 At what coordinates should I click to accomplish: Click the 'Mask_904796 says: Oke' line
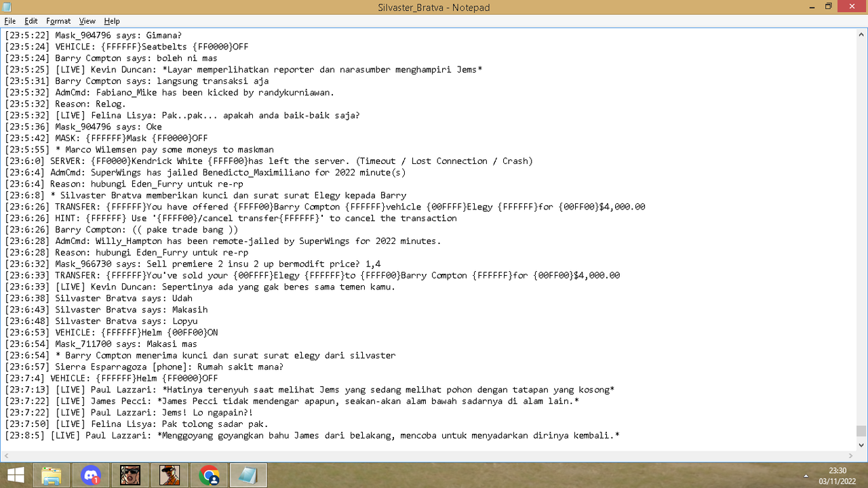click(83, 127)
